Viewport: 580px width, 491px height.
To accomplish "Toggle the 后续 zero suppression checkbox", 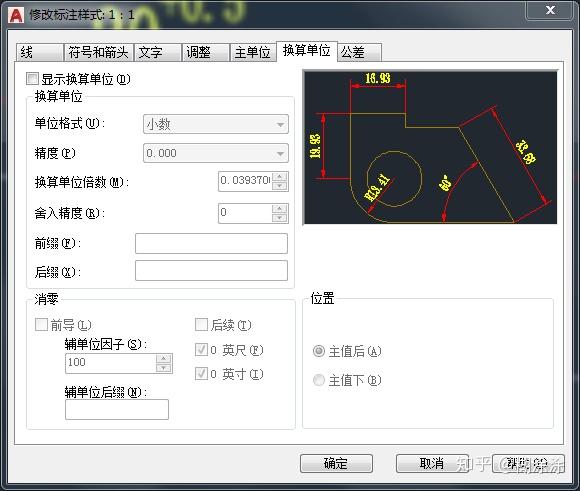I will 201,325.
